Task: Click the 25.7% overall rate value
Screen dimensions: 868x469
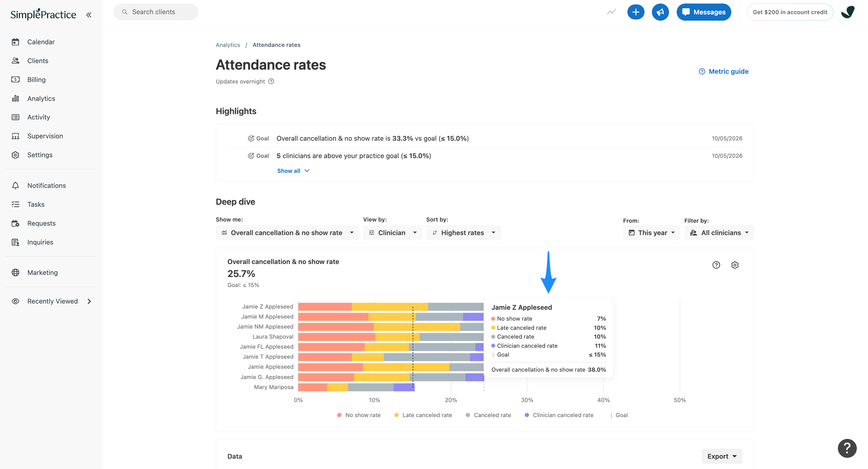Action: point(241,274)
